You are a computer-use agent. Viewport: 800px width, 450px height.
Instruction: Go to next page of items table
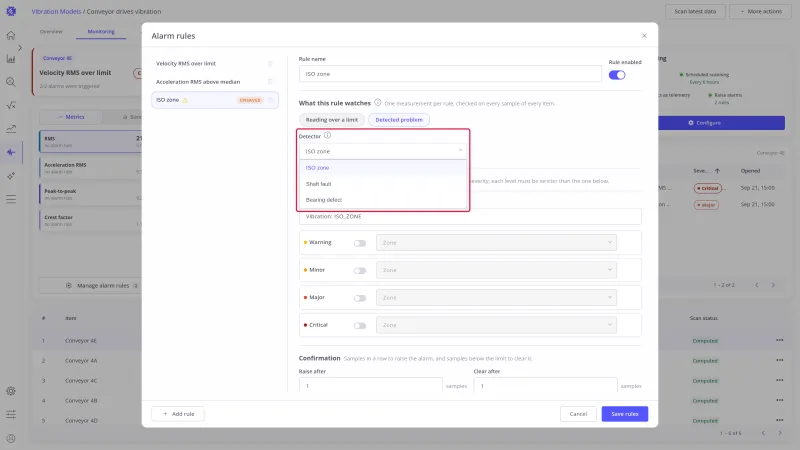[780, 433]
